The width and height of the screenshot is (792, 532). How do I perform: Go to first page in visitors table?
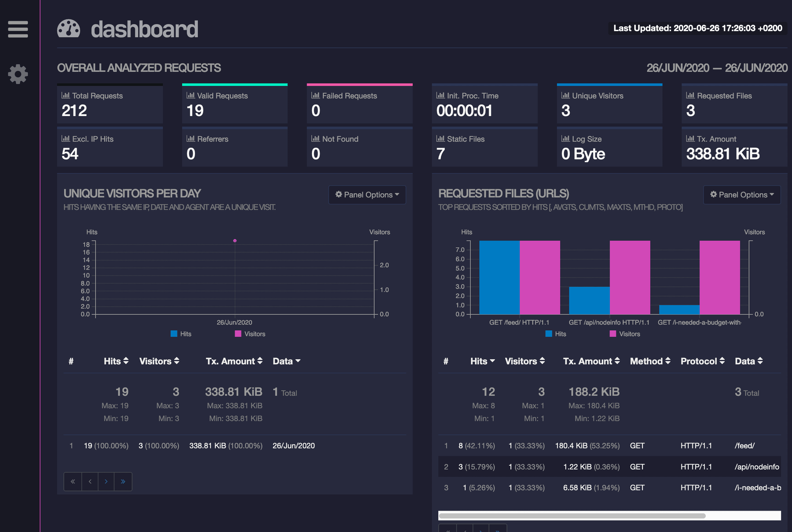click(x=73, y=481)
